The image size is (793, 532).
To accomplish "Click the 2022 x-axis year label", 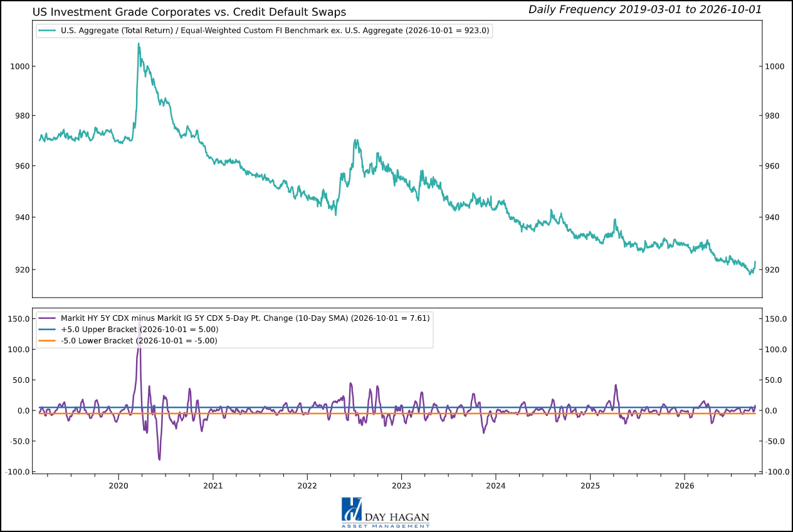I will 307,485.
